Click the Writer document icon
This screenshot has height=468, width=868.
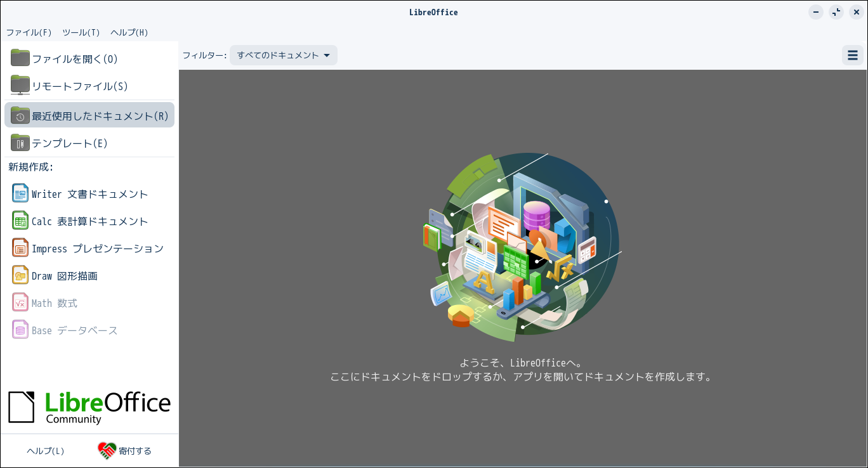[20, 193]
